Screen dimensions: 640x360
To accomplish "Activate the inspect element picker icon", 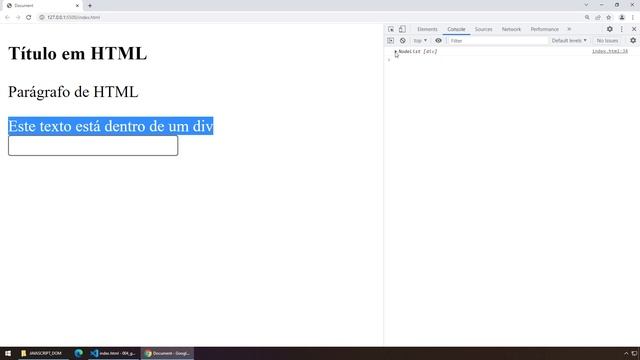I will tap(391, 29).
